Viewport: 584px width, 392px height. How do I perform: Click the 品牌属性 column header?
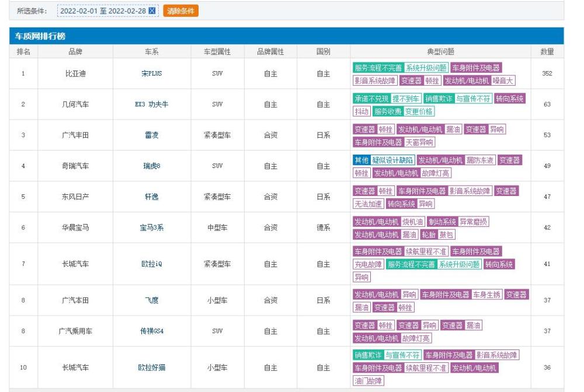(270, 52)
